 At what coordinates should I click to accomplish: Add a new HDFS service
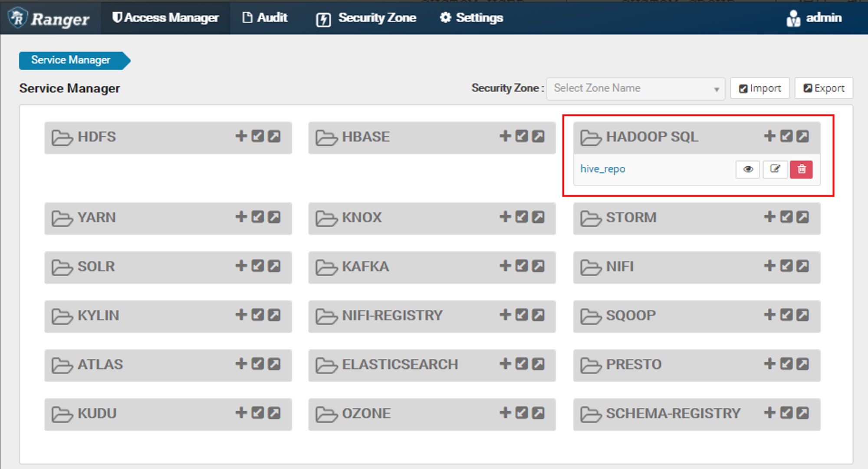(241, 136)
